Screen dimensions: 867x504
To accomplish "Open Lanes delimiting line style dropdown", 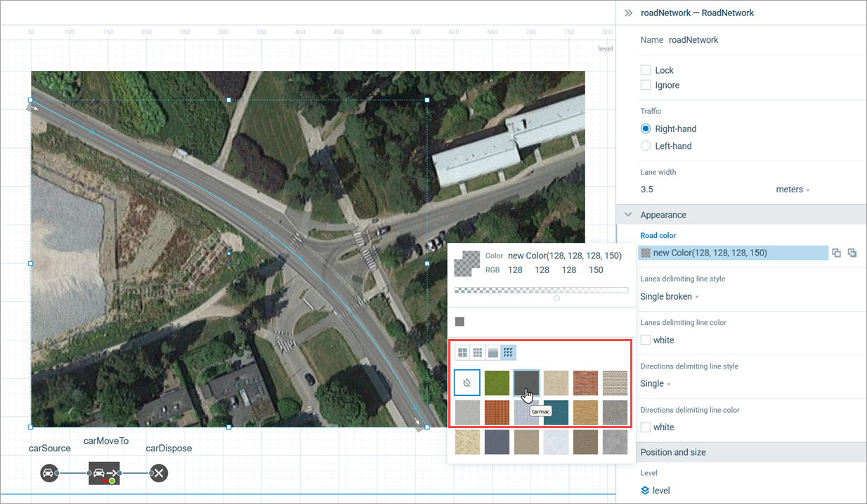I will (669, 297).
